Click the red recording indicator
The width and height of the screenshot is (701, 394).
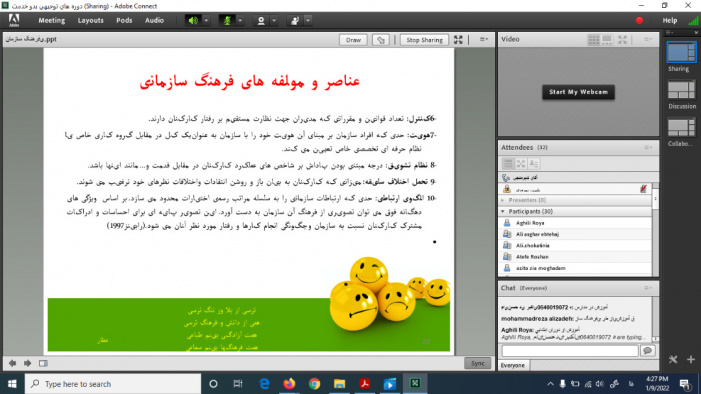[639, 21]
